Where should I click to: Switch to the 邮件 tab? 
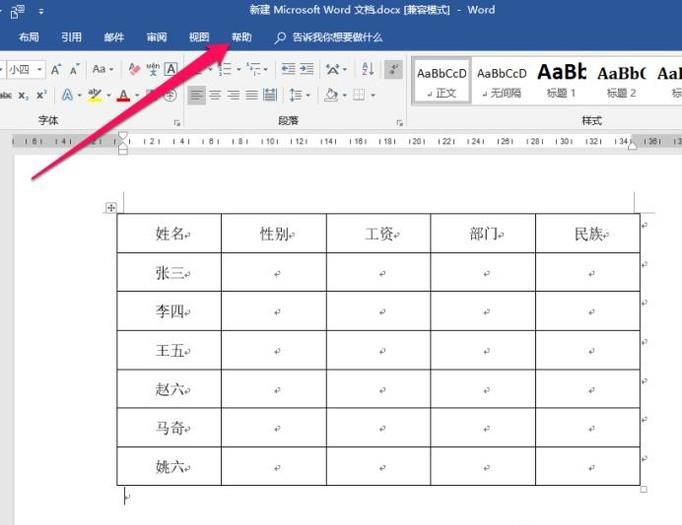pos(114,37)
